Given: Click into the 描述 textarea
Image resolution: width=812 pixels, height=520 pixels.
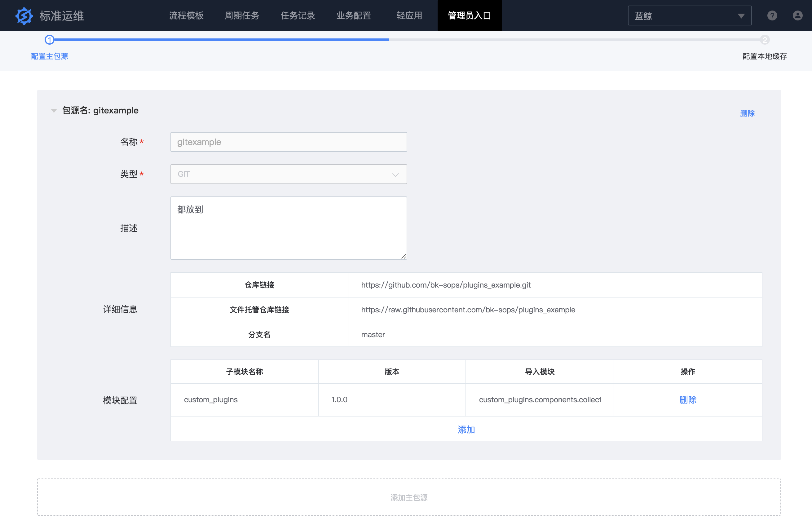Looking at the screenshot, I should (289, 228).
